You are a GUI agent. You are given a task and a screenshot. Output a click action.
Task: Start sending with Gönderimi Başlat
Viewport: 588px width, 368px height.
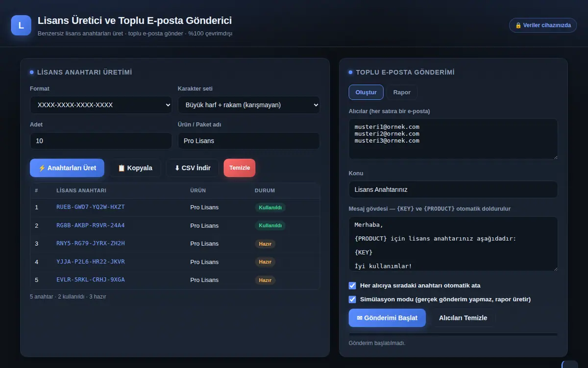[387, 318]
